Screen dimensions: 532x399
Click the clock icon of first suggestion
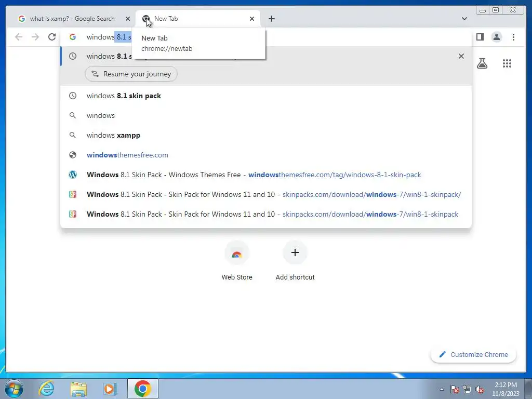tap(73, 56)
